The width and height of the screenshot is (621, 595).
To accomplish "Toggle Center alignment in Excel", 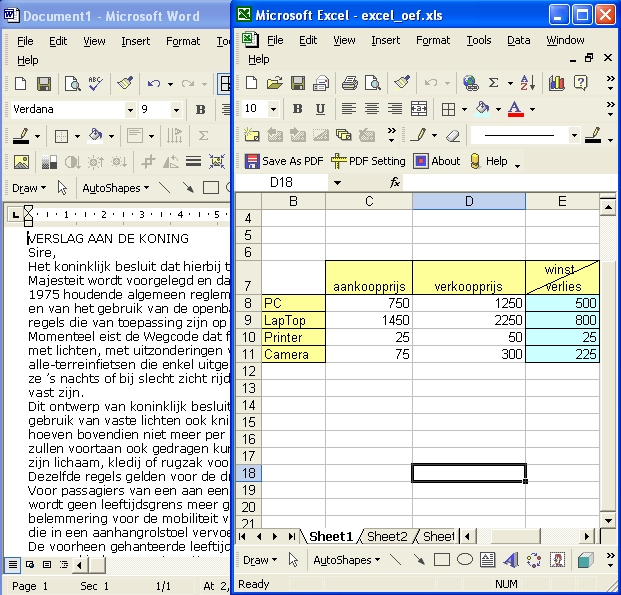I will (371, 109).
